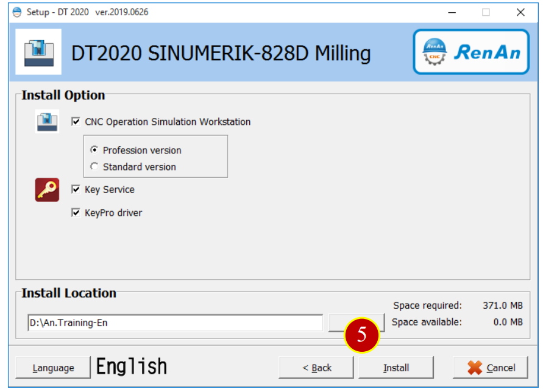This screenshot has height=392, width=543.
Task: Click the 'English' language text
Action: point(132,367)
